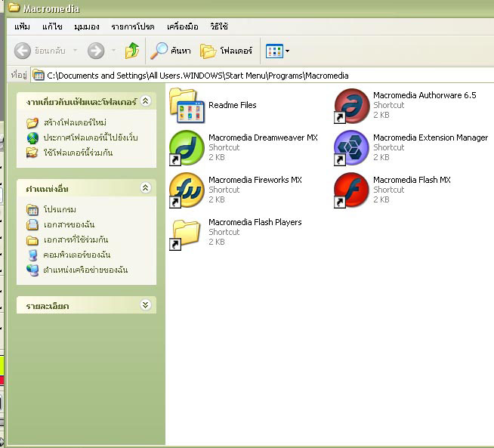This screenshot has width=494, height=448.
Task: Click the shared folder hand icon
Action: (x=32, y=153)
